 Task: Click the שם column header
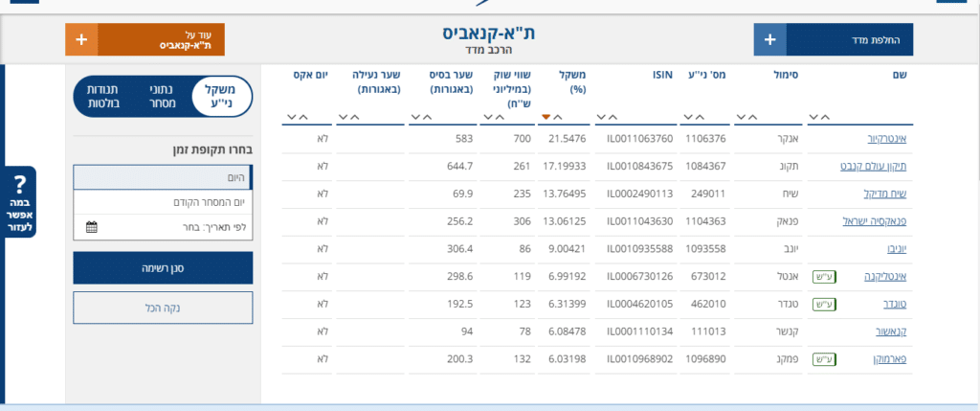click(901, 75)
